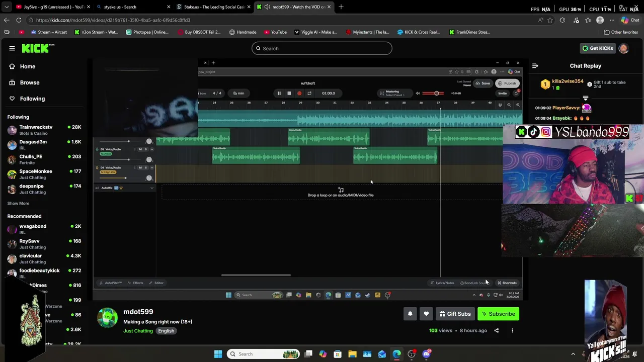Image resolution: width=644 pixels, height=362 pixels.
Task: Click the browser address bar URL
Action: coord(113,20)
